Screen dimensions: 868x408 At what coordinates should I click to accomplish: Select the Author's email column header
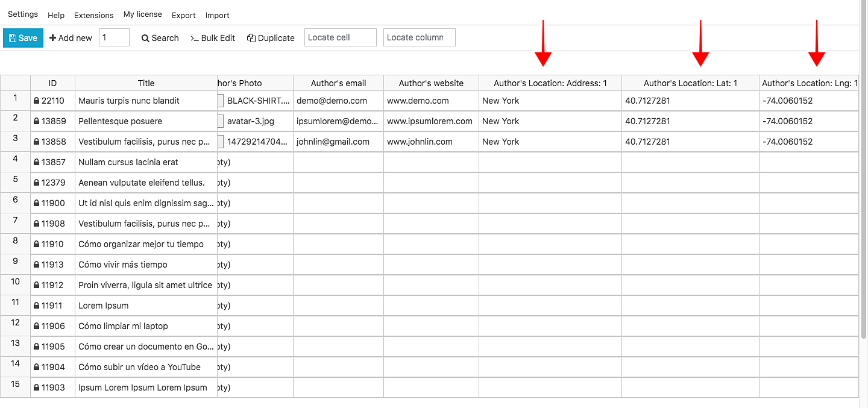tap(338, 83)
